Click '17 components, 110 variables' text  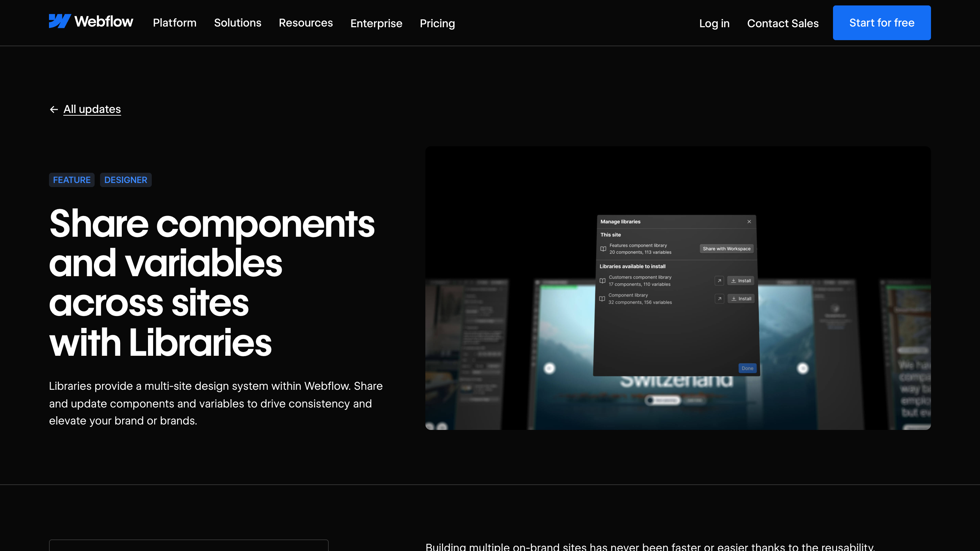[639, 284]
